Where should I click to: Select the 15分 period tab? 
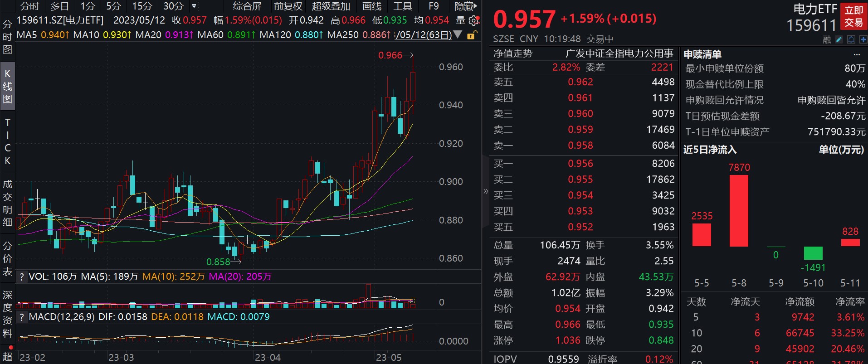[142, 6]
